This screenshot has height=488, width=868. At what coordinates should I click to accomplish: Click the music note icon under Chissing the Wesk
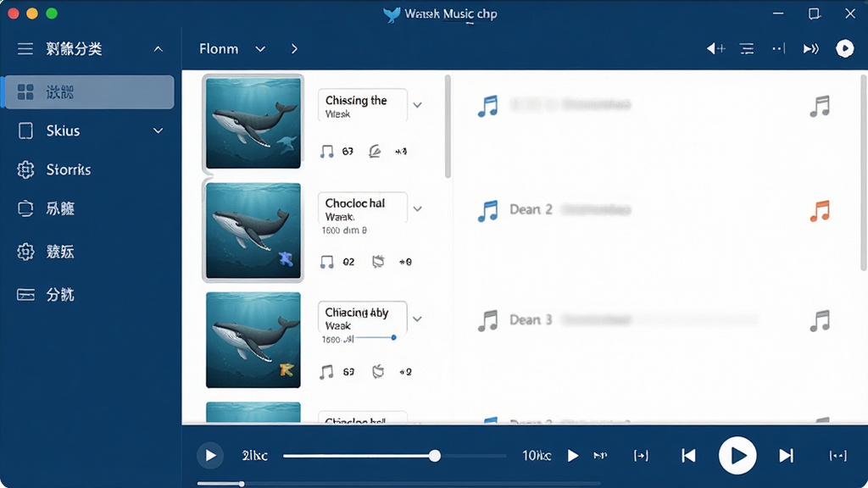tap(326, 151)
